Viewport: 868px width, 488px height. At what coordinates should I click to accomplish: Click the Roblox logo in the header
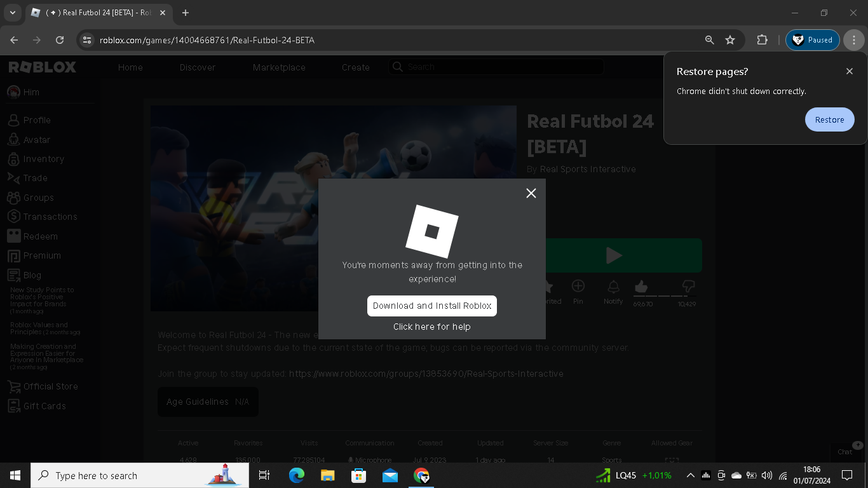click(x=43, y=67)
